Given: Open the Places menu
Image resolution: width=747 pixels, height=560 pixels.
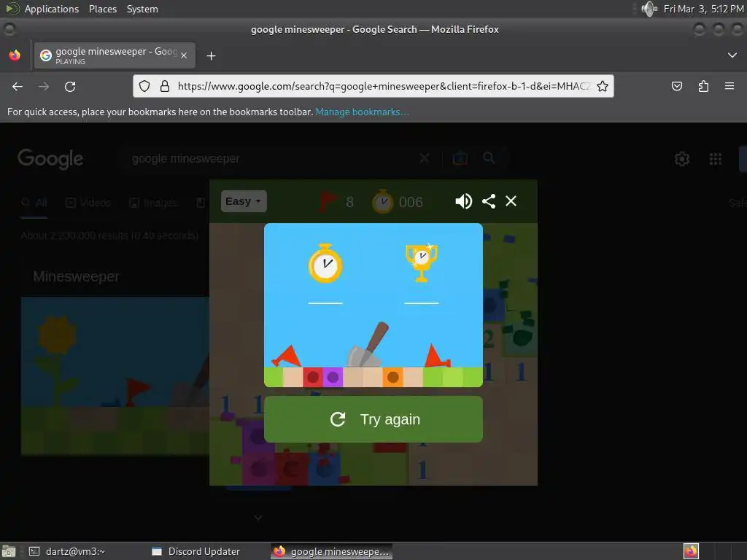Looking at the screenshot, I should click(102, 9).
